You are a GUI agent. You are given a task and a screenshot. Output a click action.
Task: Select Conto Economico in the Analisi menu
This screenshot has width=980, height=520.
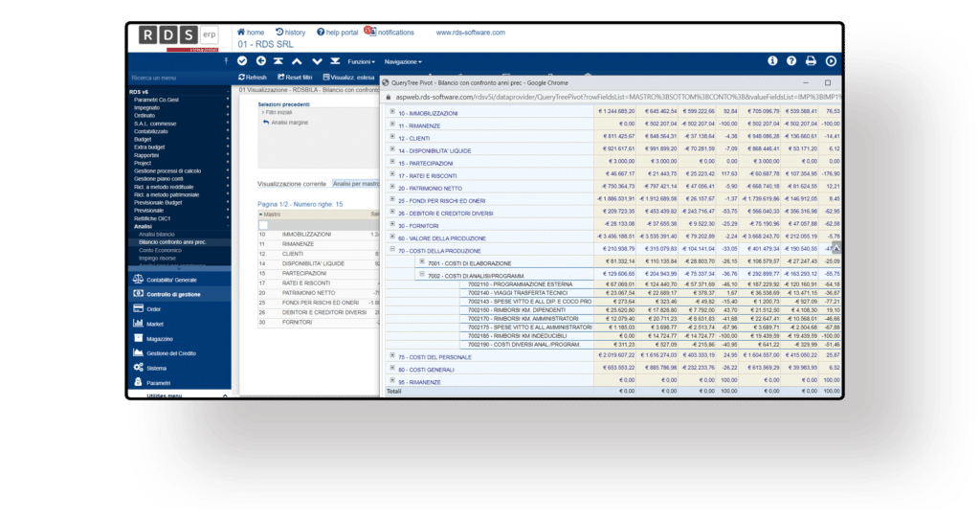159,250
